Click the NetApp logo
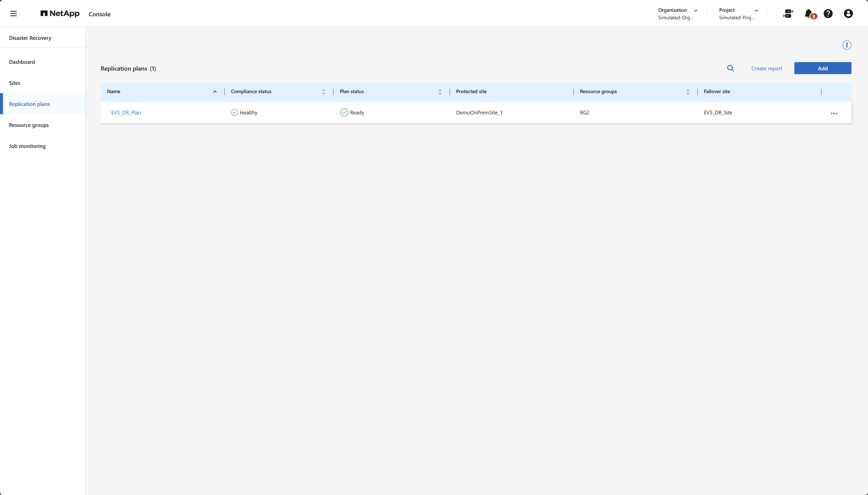The height and width of the screenshot is (495, 868). pyautogui.click(x=60, y=14)
